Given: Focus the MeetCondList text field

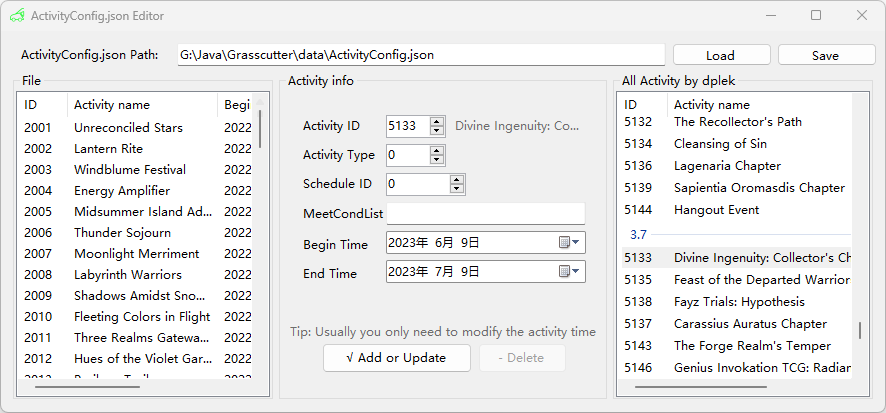Looking at the screenshot, I should (485, 214).
